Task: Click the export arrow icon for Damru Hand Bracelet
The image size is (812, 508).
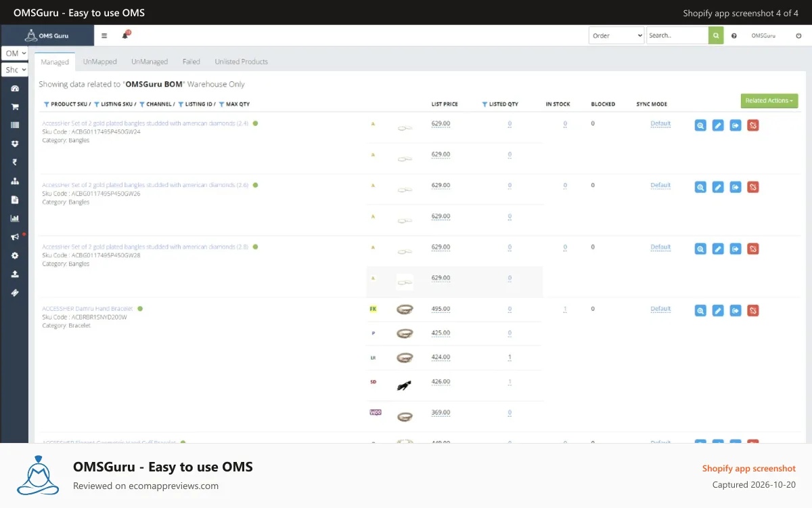Action: (x=736, y=310)
